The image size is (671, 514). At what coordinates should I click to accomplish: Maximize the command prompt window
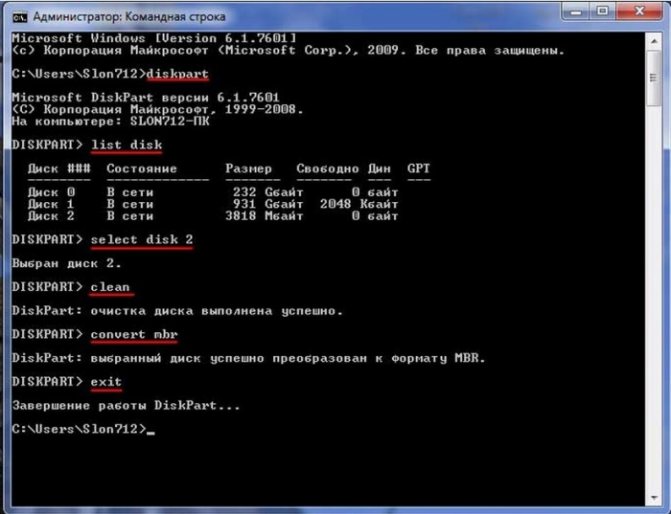pyautogui.click(x=603, y=11)
